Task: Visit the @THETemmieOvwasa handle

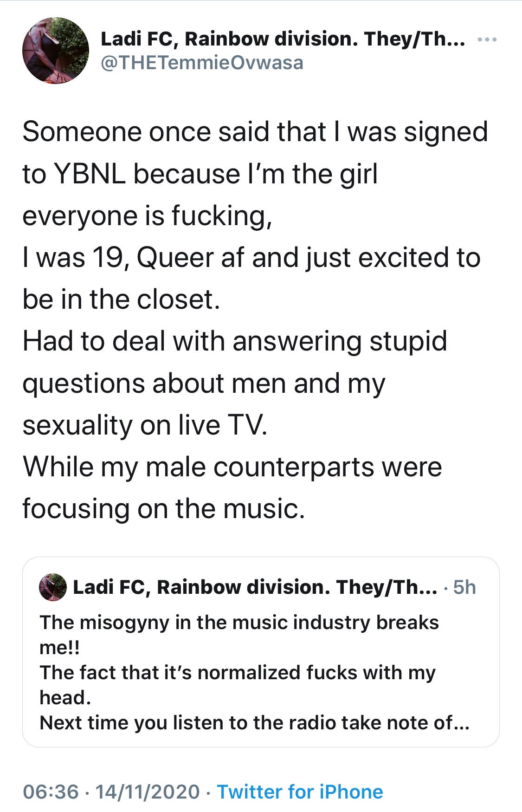Action: pyautogui.click(x=202, y=63)
